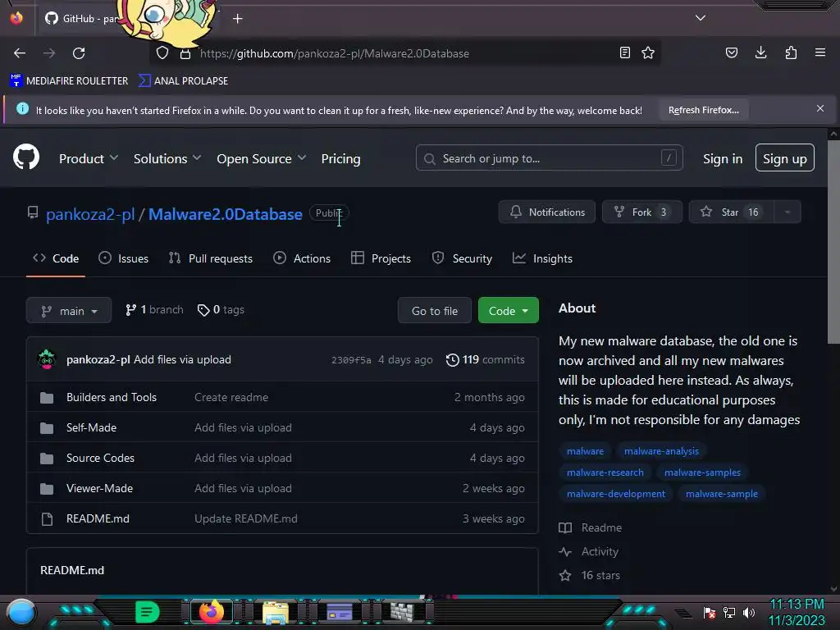Open the file explorer taskbar icon
The width and height of the screenshot is (840, 630).
[276, 612]
